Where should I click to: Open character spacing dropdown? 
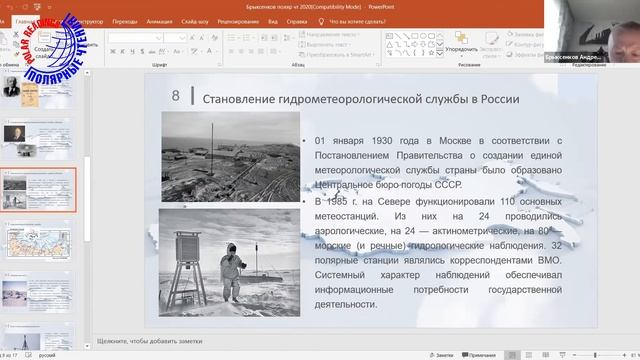click(162, 51)
